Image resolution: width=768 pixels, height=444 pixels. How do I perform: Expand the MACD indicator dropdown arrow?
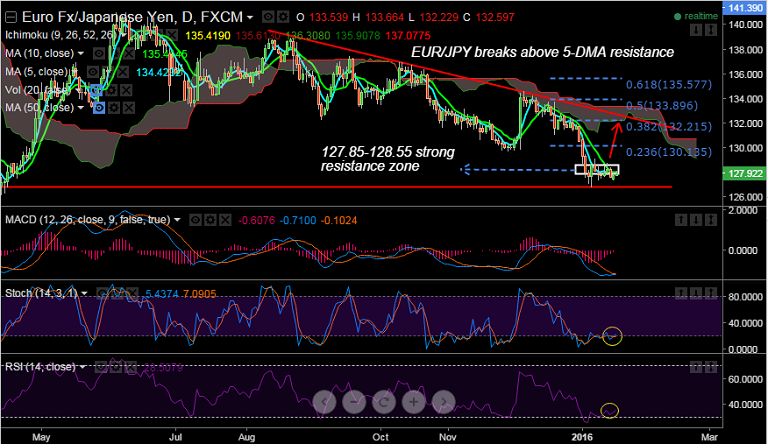point(177,220)
